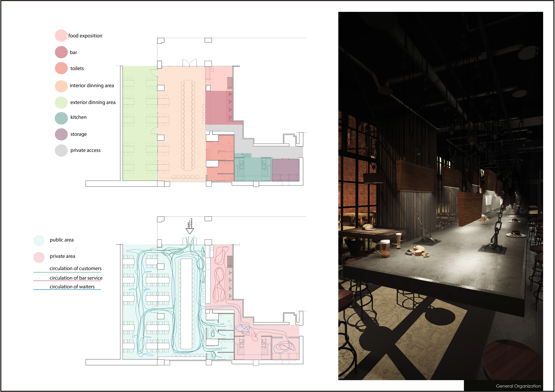555x392 pixels.
Task: Click the green exterior dining zone on plan
Action: (140, 123)
